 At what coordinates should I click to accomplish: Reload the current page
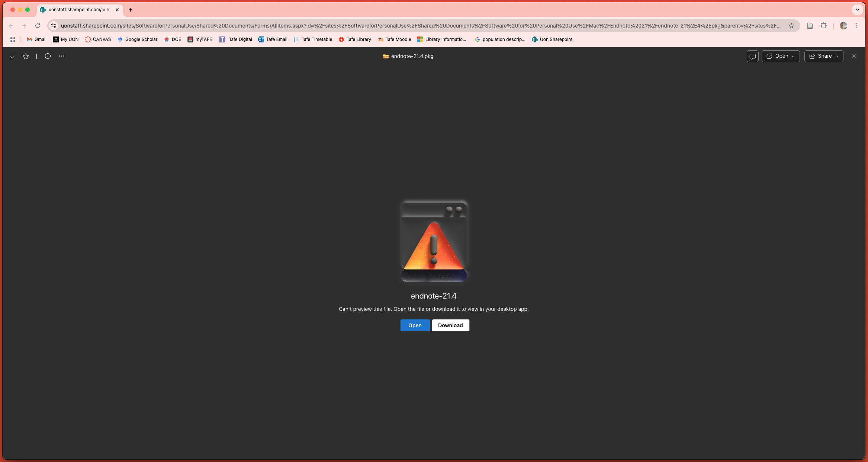click(38, 26)
